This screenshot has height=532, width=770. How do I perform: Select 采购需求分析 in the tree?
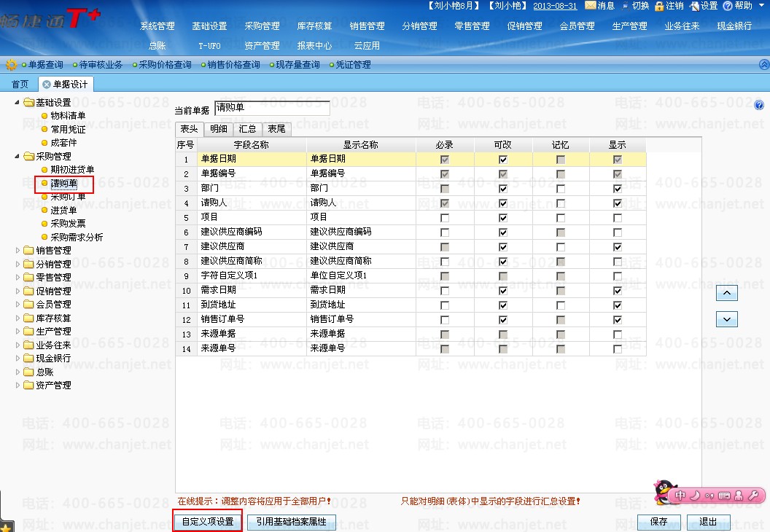click(x=77, y=237)
